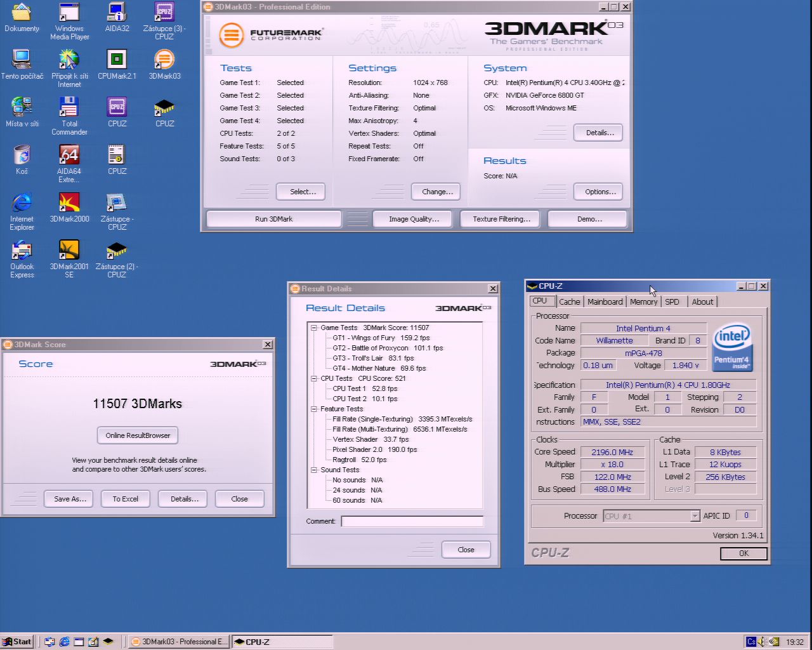
Task: Select the Koš recycle bin icon
Action: (x=22, y=160)
